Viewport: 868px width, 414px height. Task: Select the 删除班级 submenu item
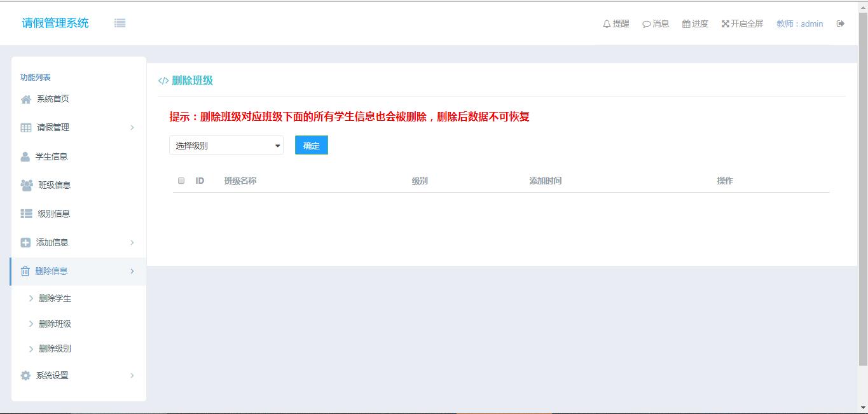click(x=55, y=324)
